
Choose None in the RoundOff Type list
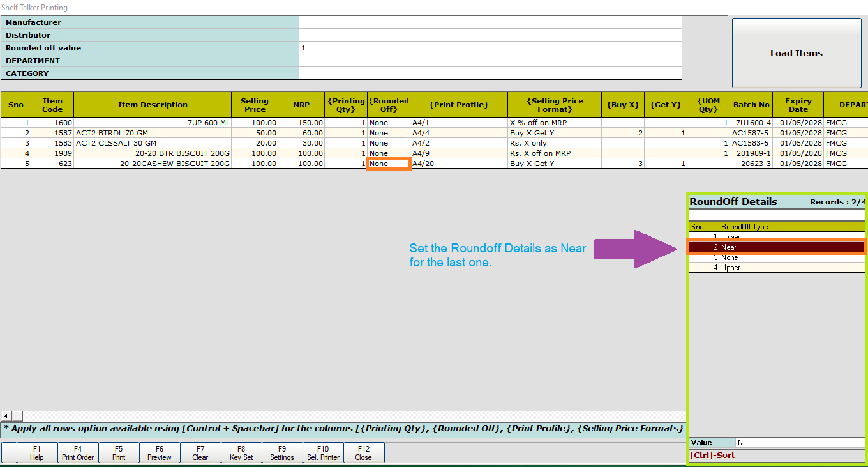click(777, 257)
